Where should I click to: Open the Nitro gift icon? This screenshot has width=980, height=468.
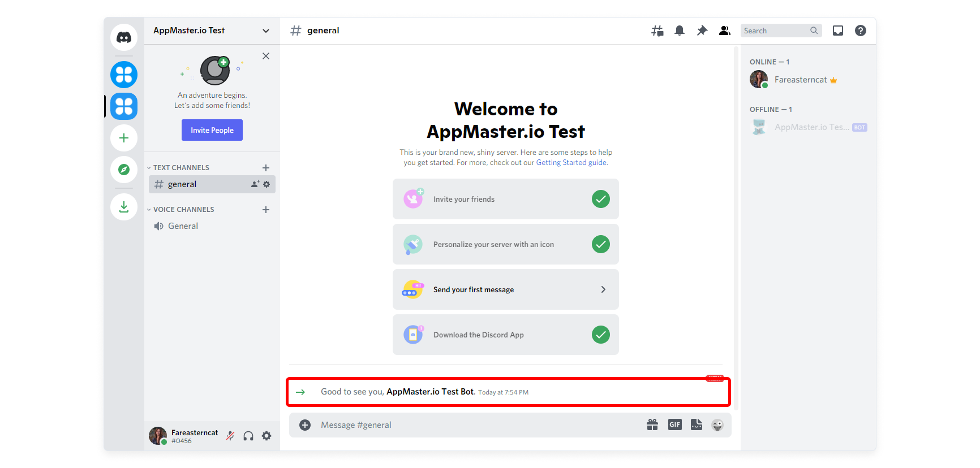tap(652, 425)
